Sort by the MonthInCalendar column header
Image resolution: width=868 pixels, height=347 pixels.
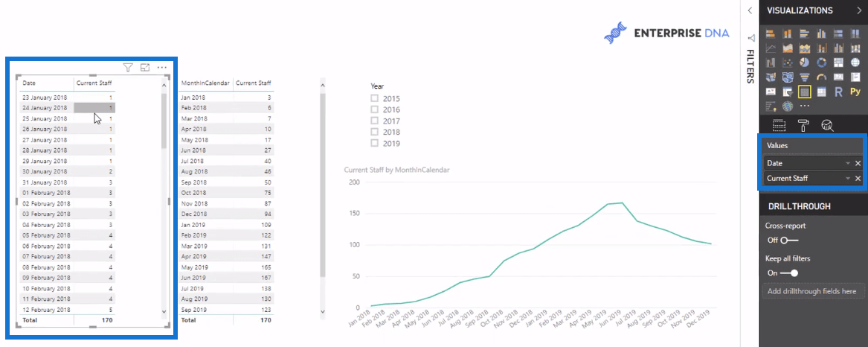[205, 83]
